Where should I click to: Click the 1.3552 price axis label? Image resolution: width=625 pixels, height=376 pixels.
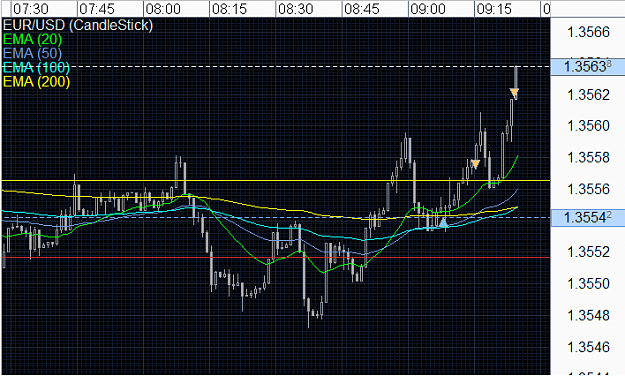(x=588, y=252)
